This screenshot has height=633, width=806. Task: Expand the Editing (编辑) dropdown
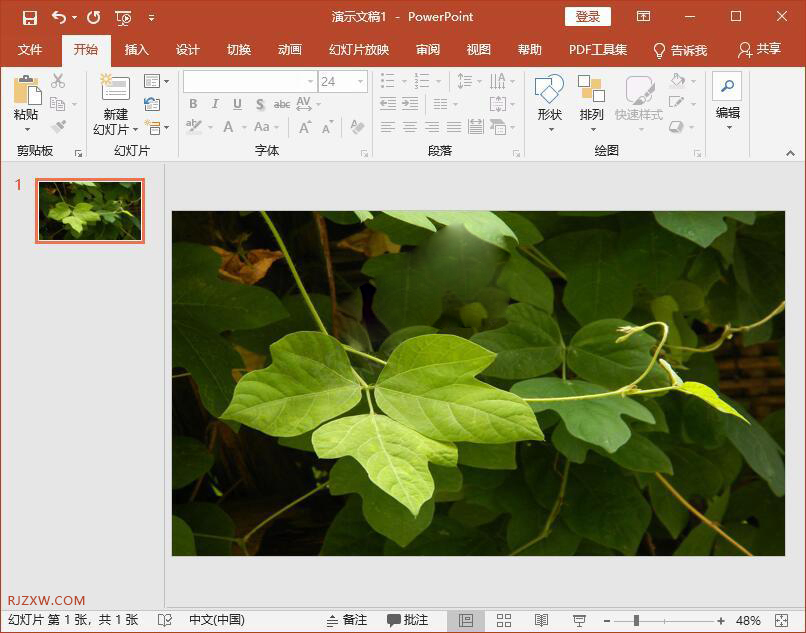[x=727, y=113]
